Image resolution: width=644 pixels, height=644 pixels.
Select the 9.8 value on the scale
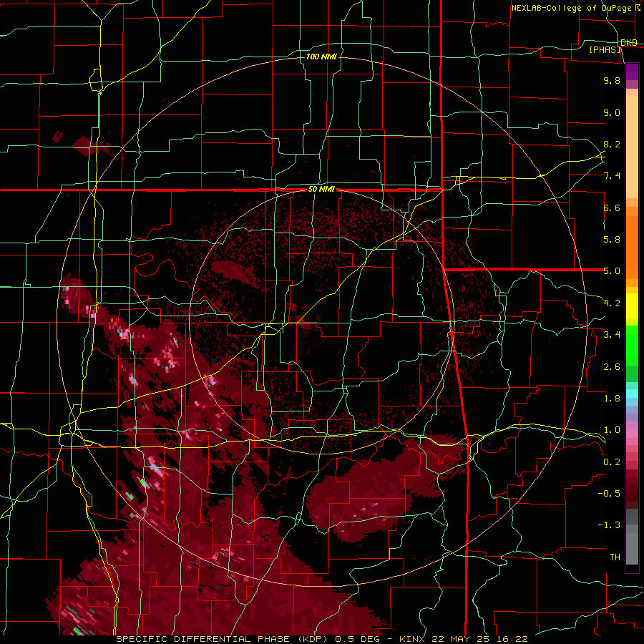(612, 80)
